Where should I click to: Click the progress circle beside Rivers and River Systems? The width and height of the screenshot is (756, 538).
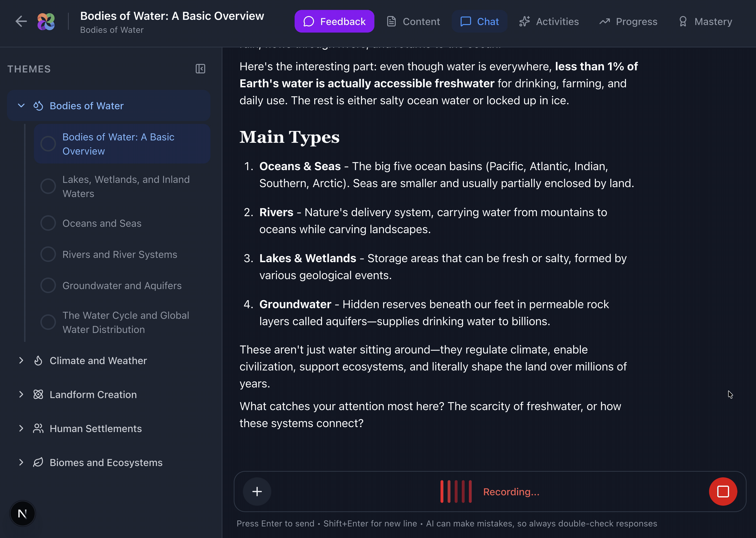(x=48, y=254)
